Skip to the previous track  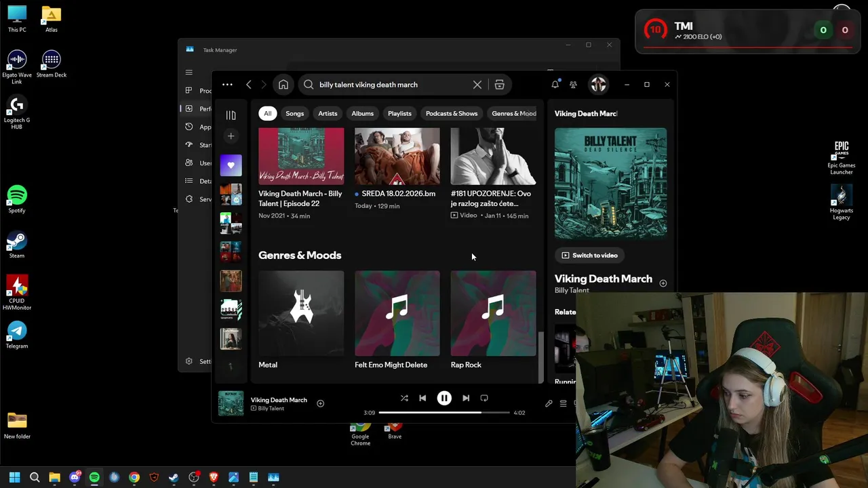pos(422,399)
